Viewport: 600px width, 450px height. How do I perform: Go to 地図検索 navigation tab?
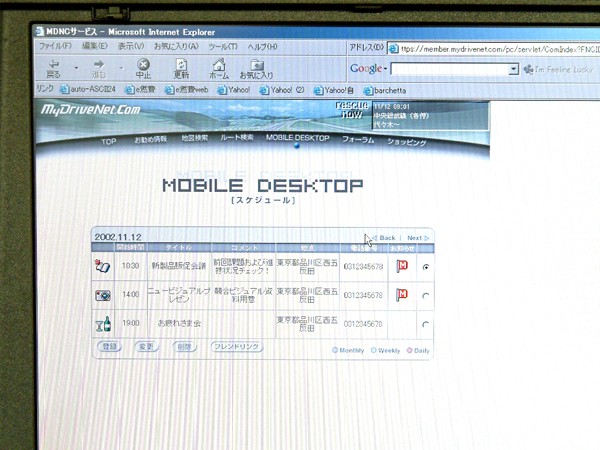tap(194, 138)
